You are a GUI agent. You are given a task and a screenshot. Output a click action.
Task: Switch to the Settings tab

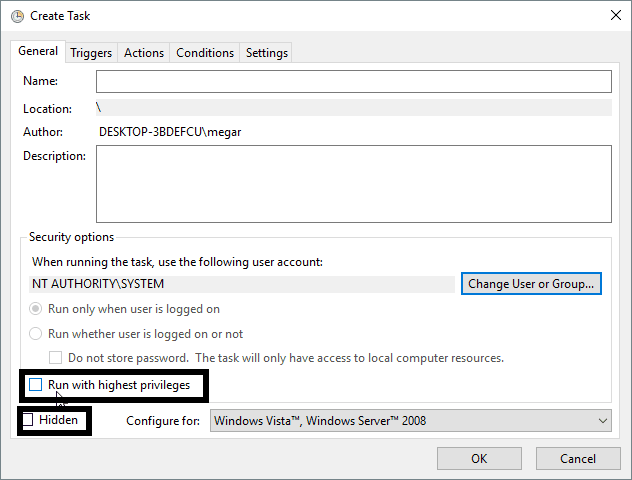click(266, 53)
